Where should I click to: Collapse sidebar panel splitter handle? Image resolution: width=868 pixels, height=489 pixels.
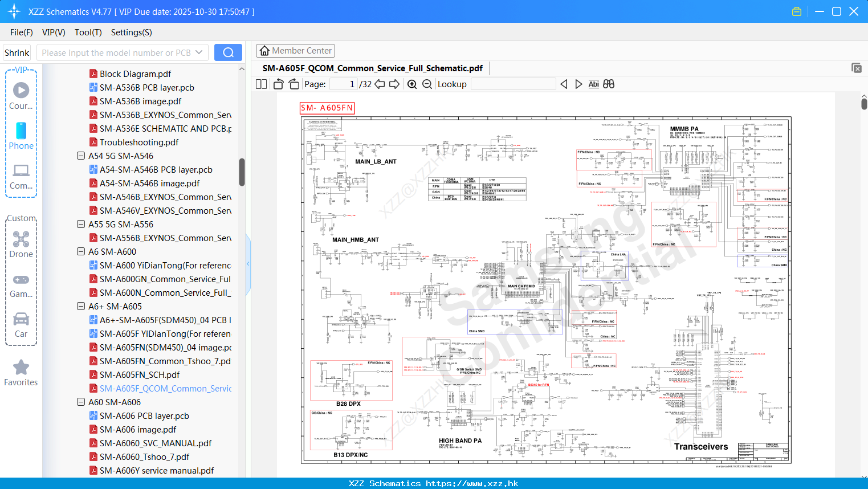point(248,264)
